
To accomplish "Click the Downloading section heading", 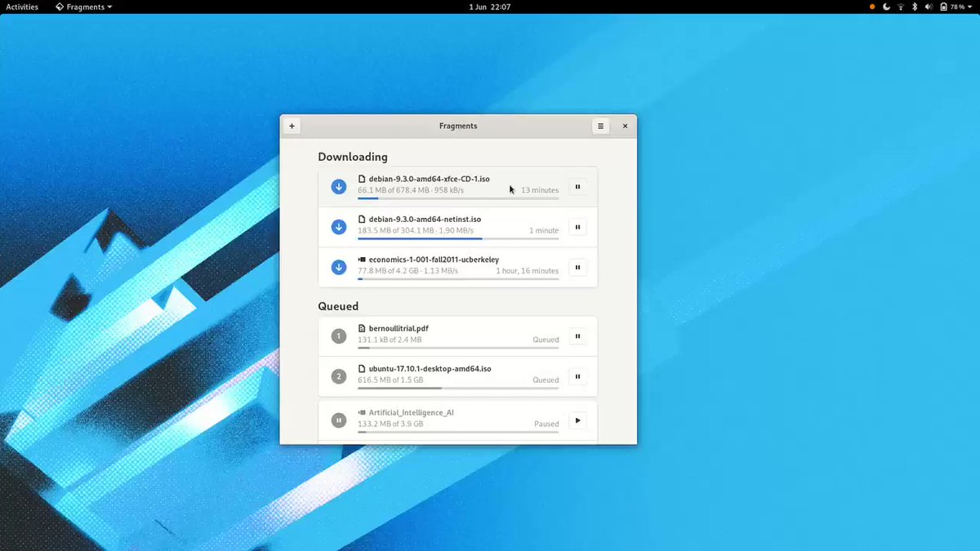I will pyautogui.click(x=353, y=157).
